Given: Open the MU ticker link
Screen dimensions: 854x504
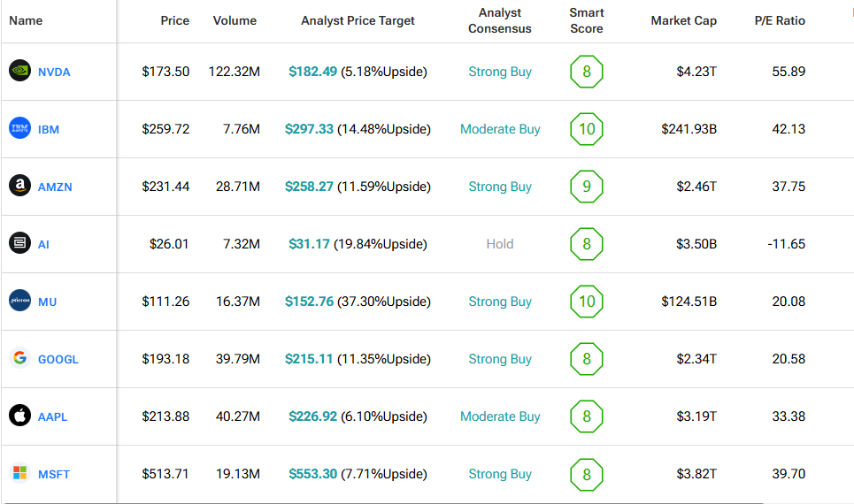Looking at the screenshot, I should click(x=48, y=302).
